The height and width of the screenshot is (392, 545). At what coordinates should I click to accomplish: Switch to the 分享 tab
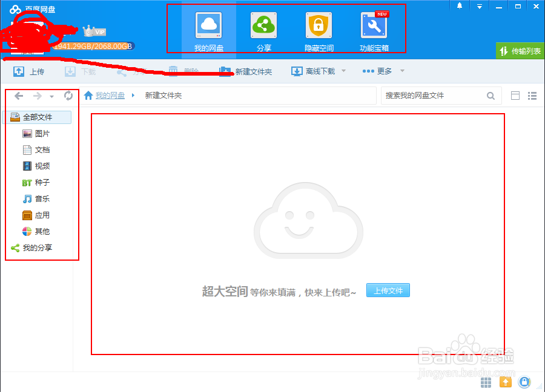[x=264, y=31]
